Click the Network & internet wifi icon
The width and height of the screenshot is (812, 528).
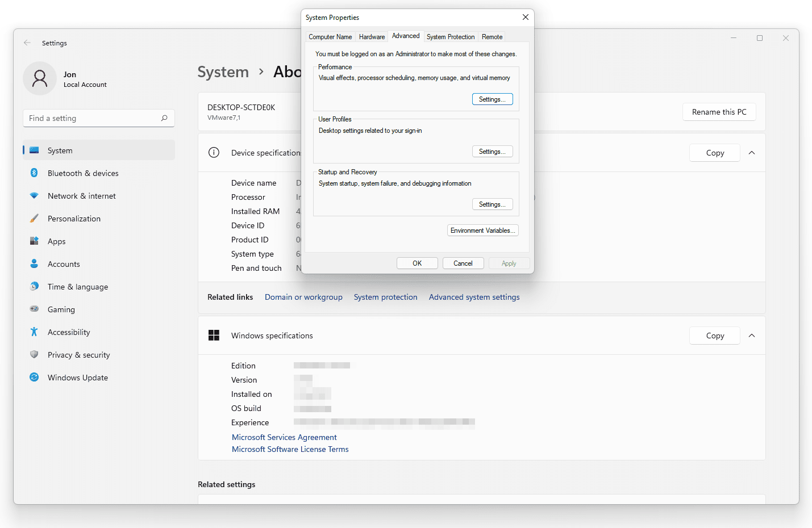pyautogui.click(x=34, y=195)
